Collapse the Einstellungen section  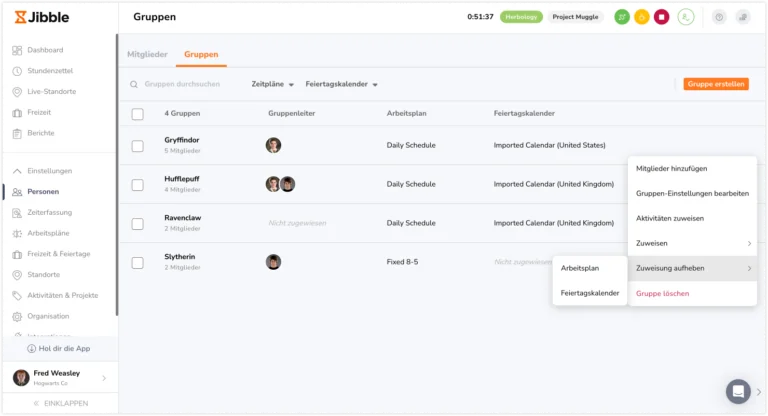click(17, 171)
